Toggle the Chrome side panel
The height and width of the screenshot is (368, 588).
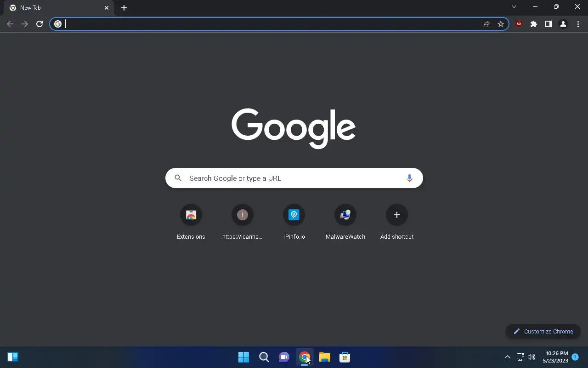(x=548, y=24)
